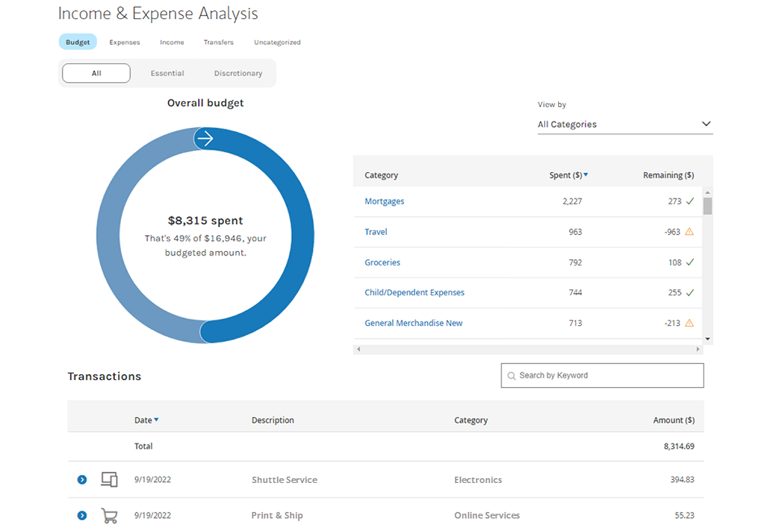Click the Electronics devices icon on Shuttle Service row

pyautogui.click(x=109, y=479)
